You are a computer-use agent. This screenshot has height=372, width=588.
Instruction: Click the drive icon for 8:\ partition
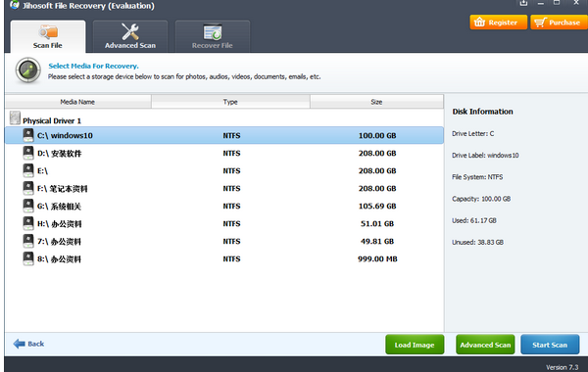[28, 258]
